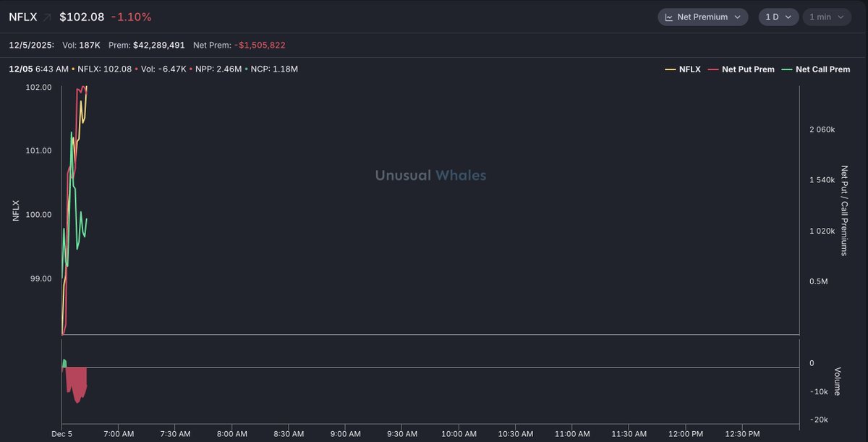Toggle NFLX price series label in legend
Viewport: 868px width, 442px height.
[690, 69]
